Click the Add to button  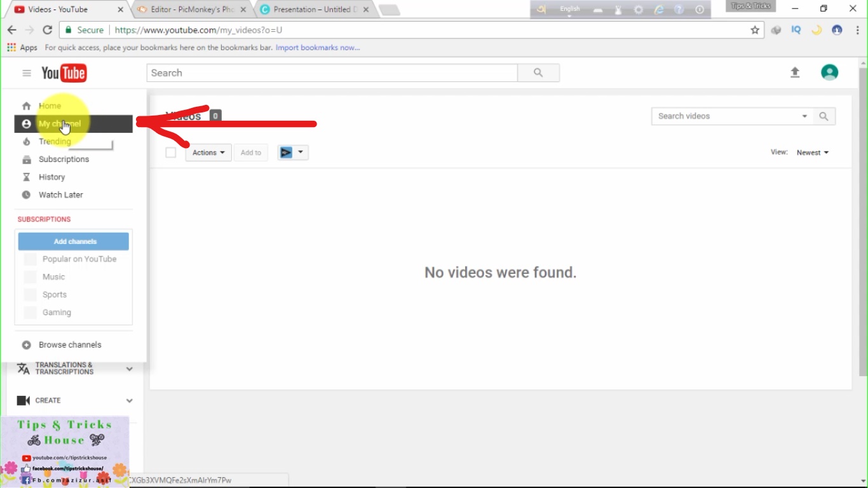pos(251,152)
